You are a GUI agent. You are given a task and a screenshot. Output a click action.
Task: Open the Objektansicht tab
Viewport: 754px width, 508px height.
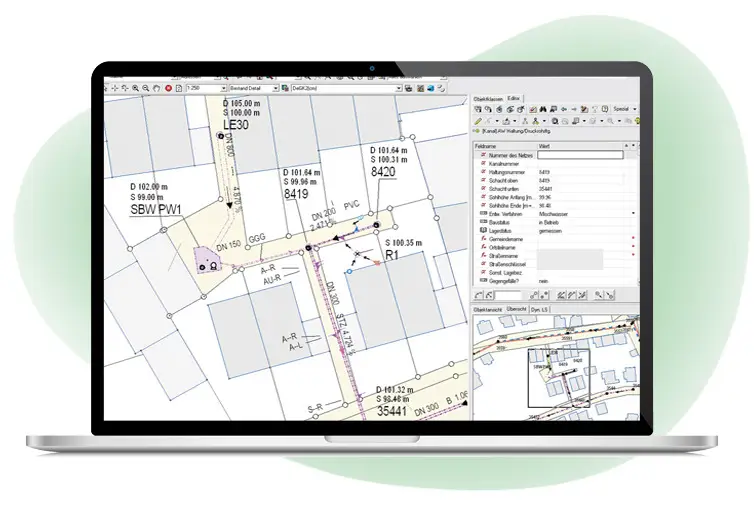tap(487, 310)
